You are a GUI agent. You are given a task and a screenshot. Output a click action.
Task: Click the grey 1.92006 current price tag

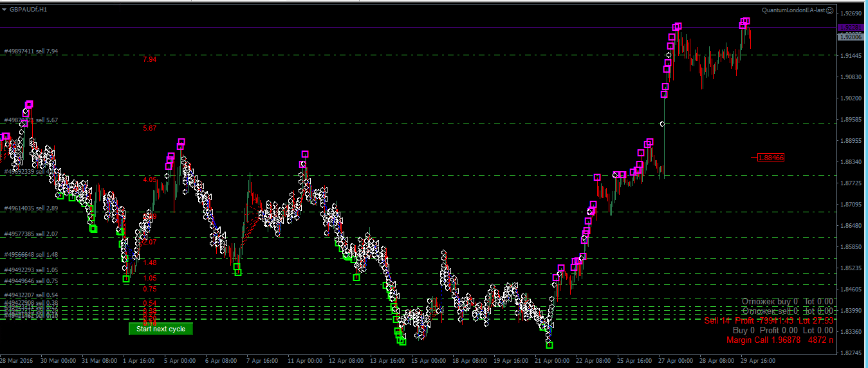[851, 37]
